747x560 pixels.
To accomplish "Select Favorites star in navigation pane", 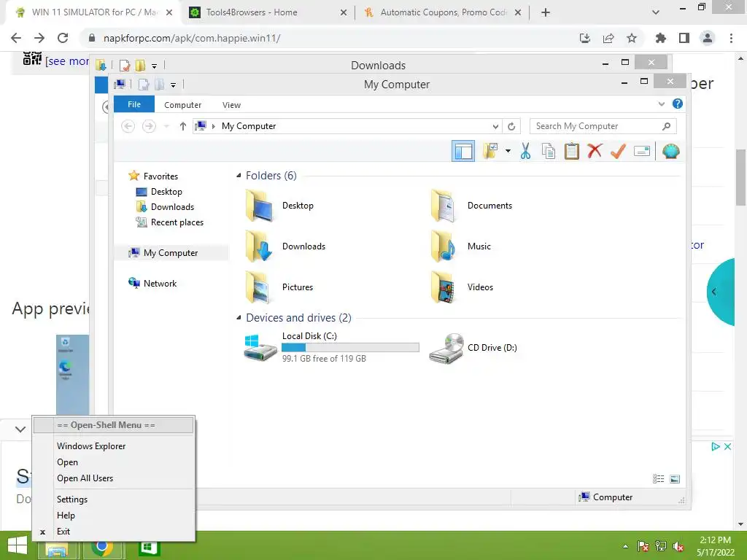I will click(x=153, y=176).
